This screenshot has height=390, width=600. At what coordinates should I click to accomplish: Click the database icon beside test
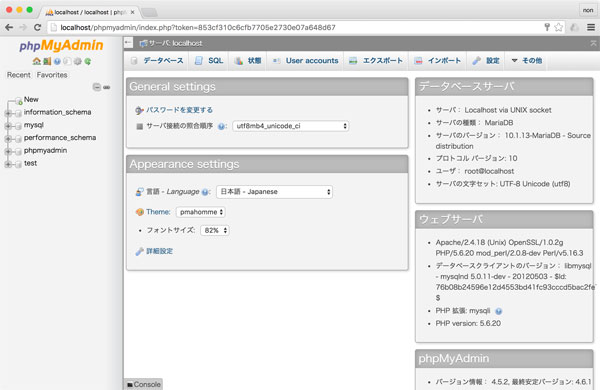click(18, 164)
